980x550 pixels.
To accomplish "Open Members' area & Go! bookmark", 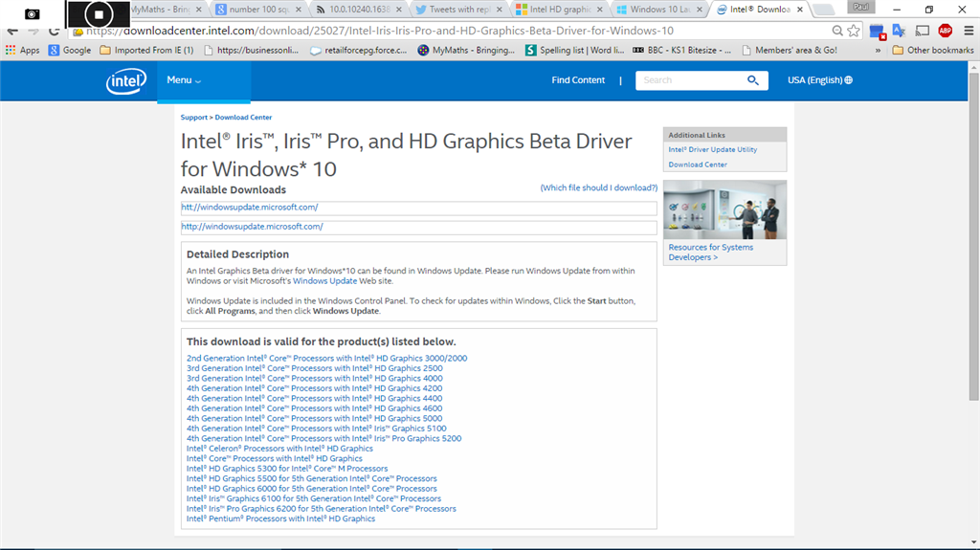I will pyautogui.click(x=790, y=50).
